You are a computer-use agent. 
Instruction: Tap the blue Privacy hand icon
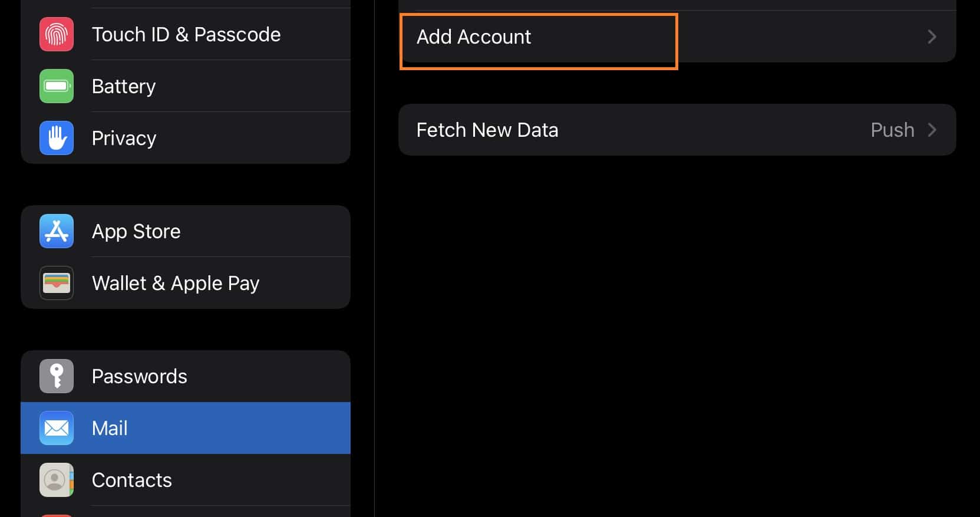57,138
